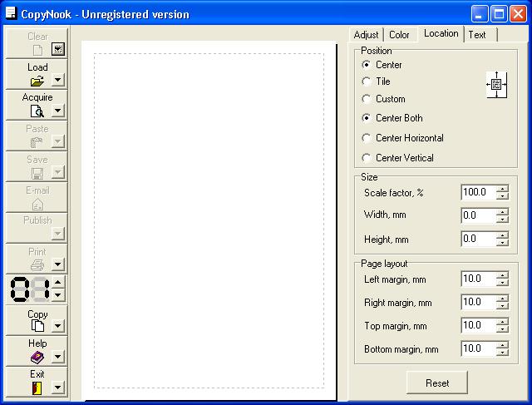This screenshot has width=532, height=405.
Task: Click the position preview alignment icon
Action: [496, 85]
